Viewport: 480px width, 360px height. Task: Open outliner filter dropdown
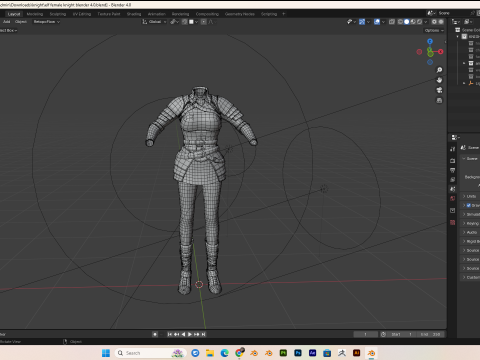tap(468, 22)
